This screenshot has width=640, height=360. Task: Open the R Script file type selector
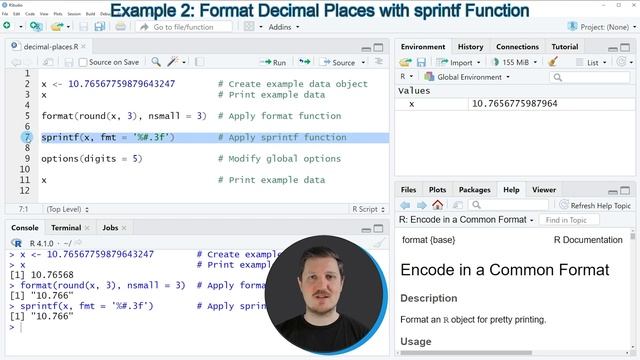369,209
